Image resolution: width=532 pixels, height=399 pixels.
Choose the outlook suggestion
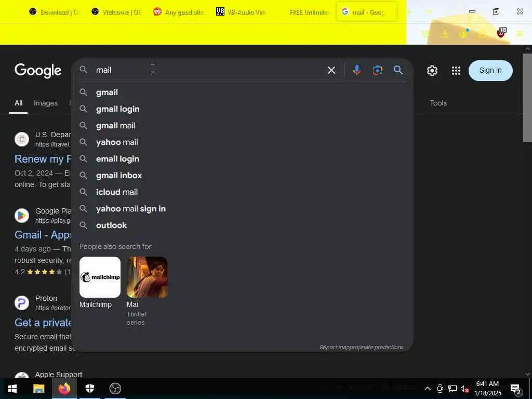tap(242, 225)
